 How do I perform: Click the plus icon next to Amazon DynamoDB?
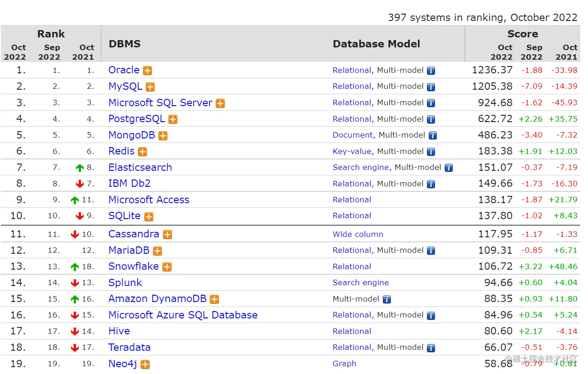214,299
